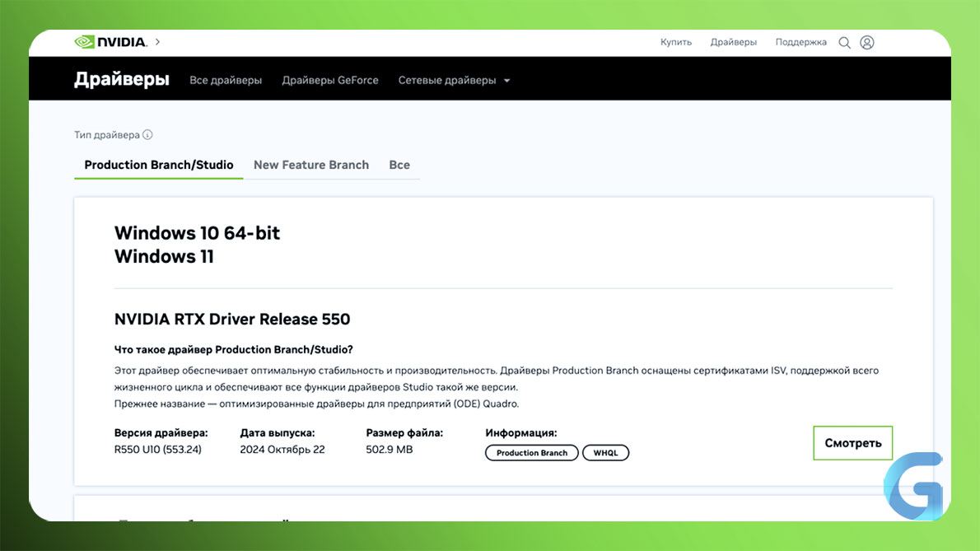Open the Драйверы link in top bar

pyautogui.click(x=733, y=42)
